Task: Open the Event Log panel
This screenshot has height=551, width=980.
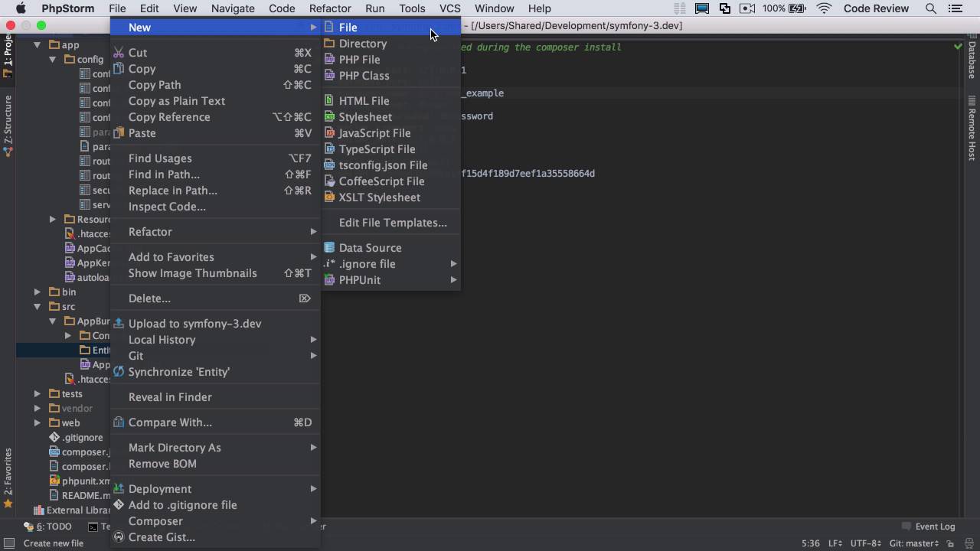Action: 929,527
